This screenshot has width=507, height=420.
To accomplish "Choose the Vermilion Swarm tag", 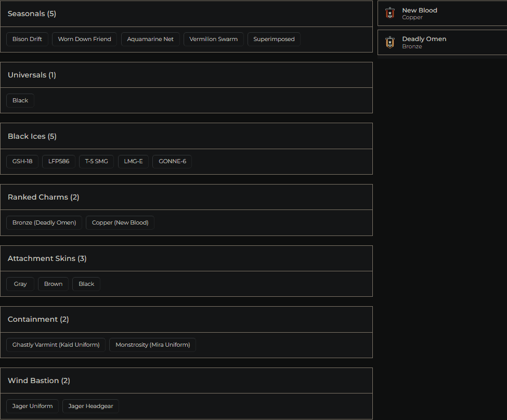I will [x=213, y=40].
